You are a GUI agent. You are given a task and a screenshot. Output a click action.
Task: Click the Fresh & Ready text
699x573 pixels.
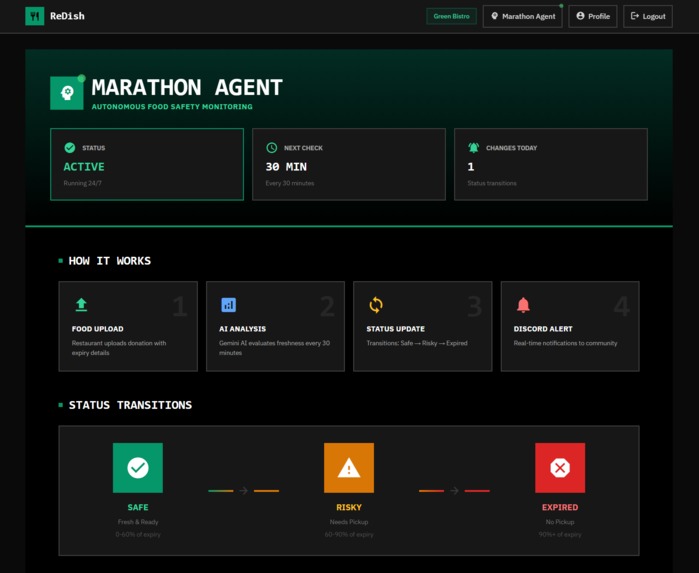point(138,522)
